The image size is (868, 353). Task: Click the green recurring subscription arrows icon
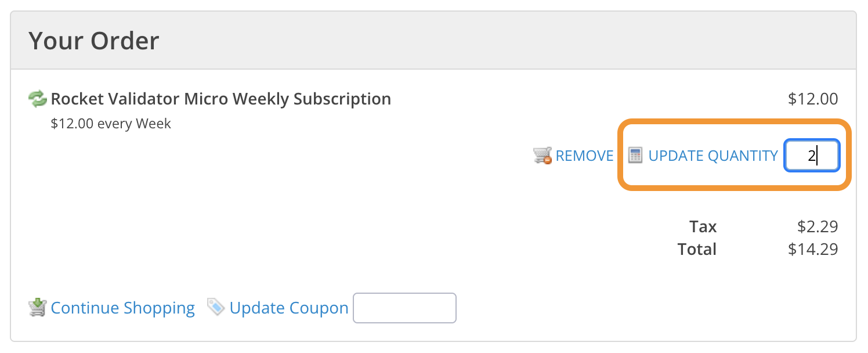click(38, 99)
